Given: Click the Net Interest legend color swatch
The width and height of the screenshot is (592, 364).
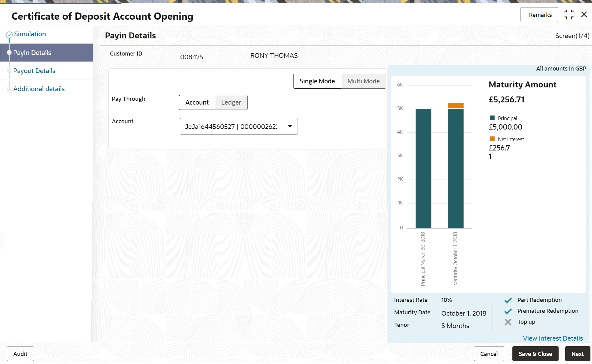Looking at the screenshot, I should (x=492, y=139).
